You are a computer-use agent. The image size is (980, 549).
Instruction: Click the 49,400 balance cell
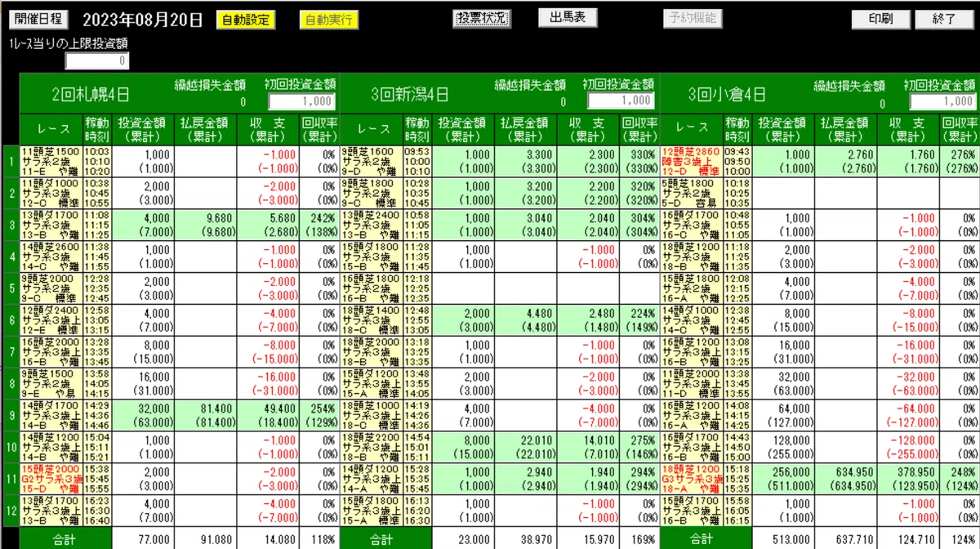[x=269, y=415]
